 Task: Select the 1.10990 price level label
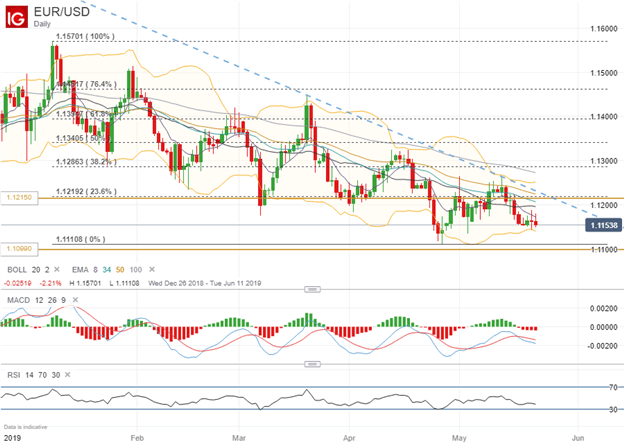[x=19, y=249]
